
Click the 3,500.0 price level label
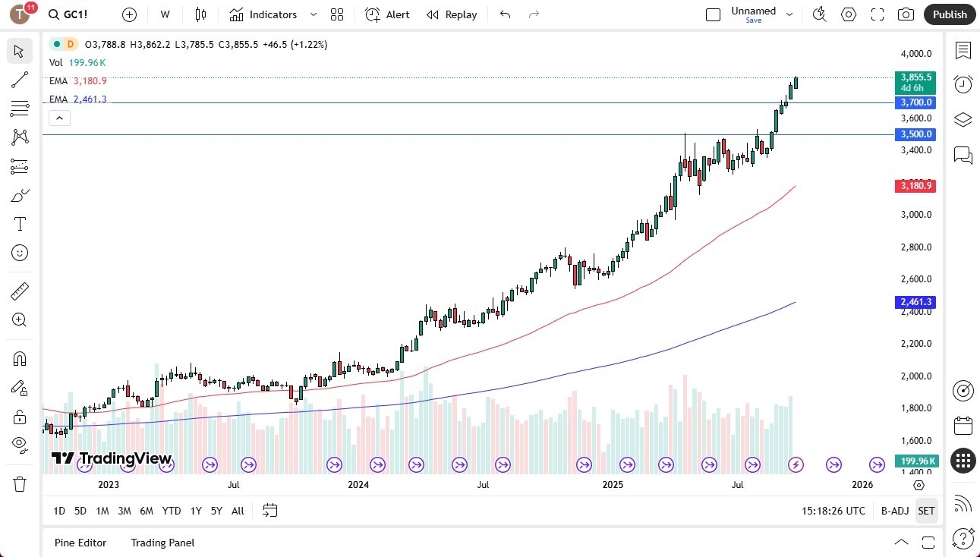(x=915, y=134)
